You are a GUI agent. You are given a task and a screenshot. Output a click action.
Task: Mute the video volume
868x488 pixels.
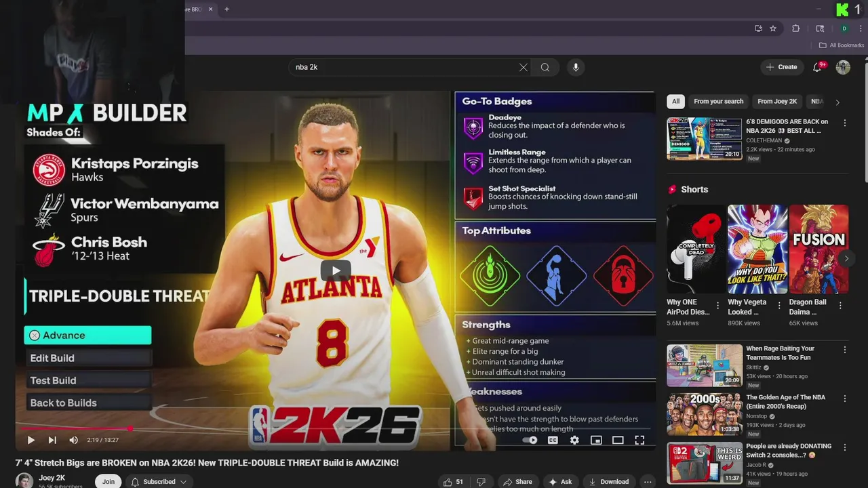(73, 440)
